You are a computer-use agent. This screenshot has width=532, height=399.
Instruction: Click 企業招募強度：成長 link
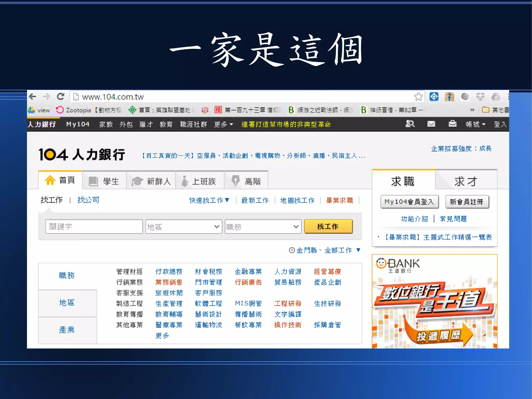point(461,148)
